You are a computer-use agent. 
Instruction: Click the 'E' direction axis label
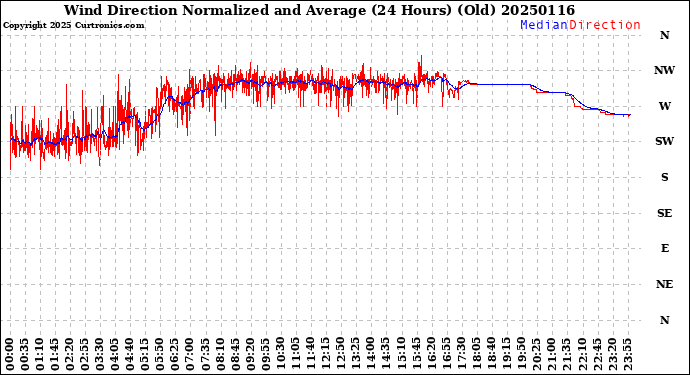[665, 249]
